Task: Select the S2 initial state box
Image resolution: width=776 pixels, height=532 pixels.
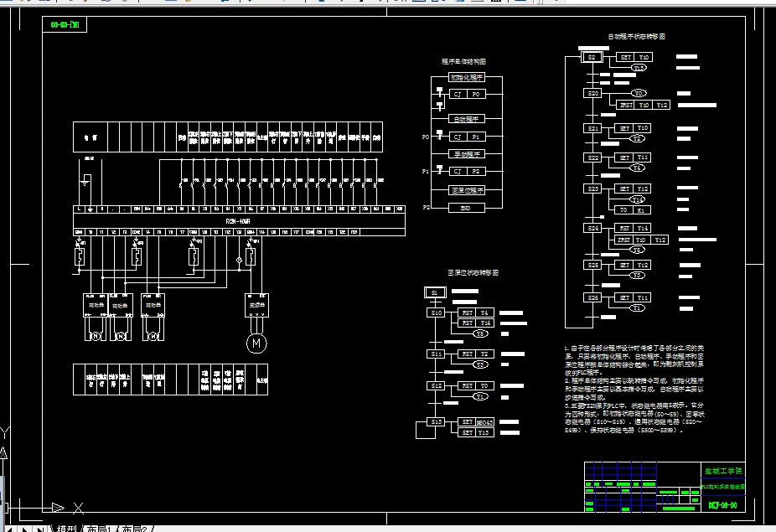Action: click(592, 58)
